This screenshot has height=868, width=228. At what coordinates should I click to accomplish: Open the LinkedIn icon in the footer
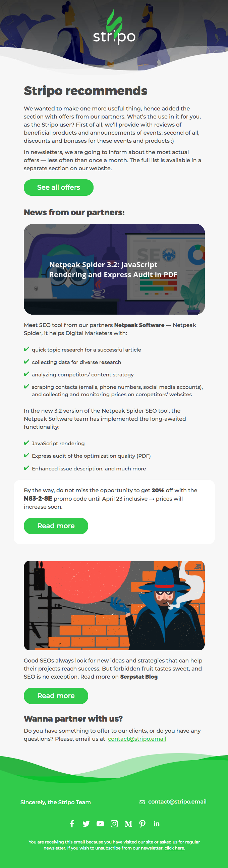(157, 824)
